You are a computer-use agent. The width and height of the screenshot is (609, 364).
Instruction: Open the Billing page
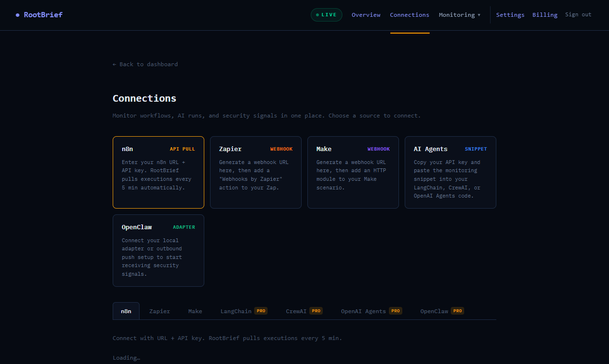545,15
